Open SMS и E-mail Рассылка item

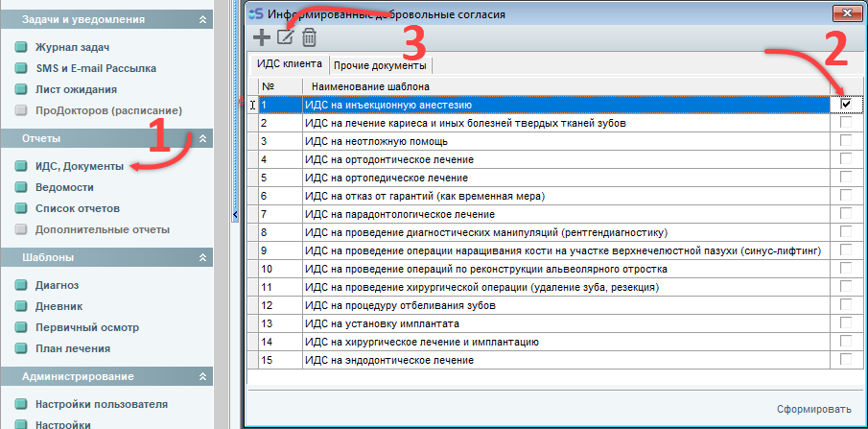pyautogui.click(x=95, y=68)
